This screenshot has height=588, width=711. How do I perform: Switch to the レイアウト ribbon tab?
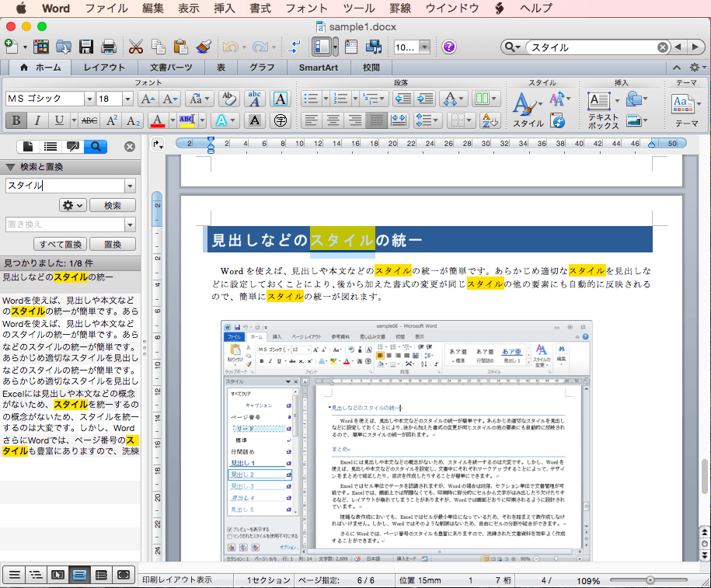click(x=104, y=68)
